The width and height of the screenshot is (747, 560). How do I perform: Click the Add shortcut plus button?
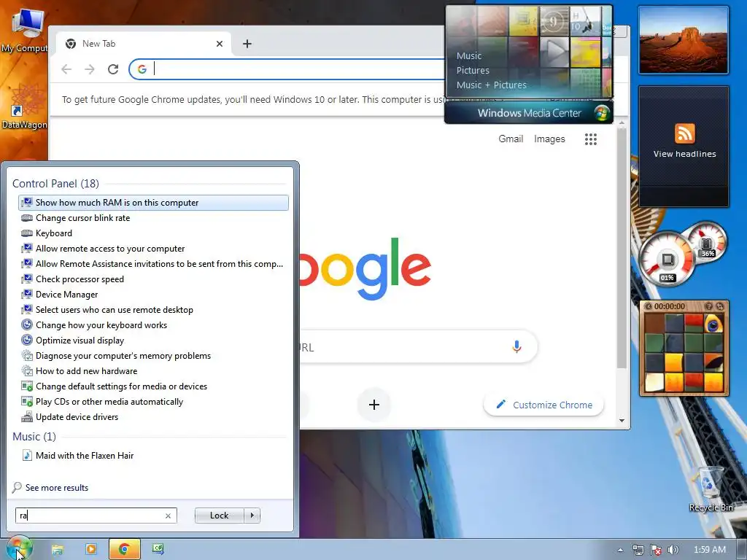[x=374, y=405]
